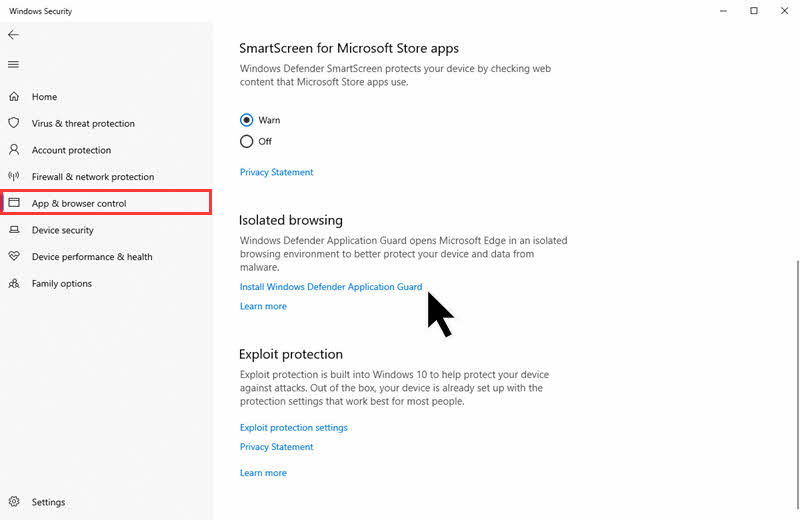Click the back arrow icon
Viewport: 800px width, 520px height.
[14, 35]
